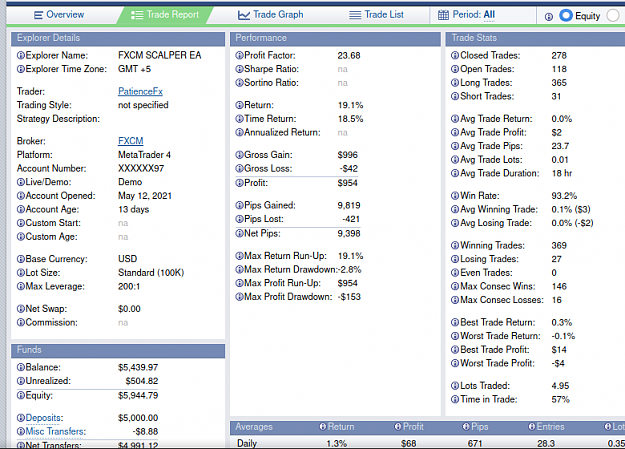Open the PatienceFx trader link
This screenshot has width=625, height=449.
click(140, 91)
